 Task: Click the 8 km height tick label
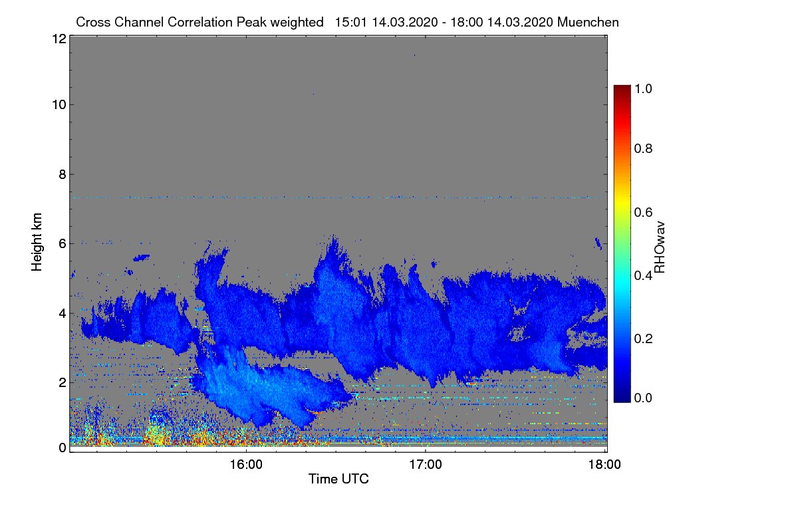point(61,174)
